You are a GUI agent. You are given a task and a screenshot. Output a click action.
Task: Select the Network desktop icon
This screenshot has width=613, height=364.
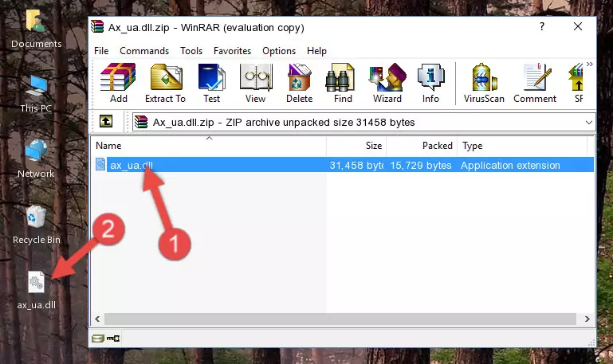point(36,159)
